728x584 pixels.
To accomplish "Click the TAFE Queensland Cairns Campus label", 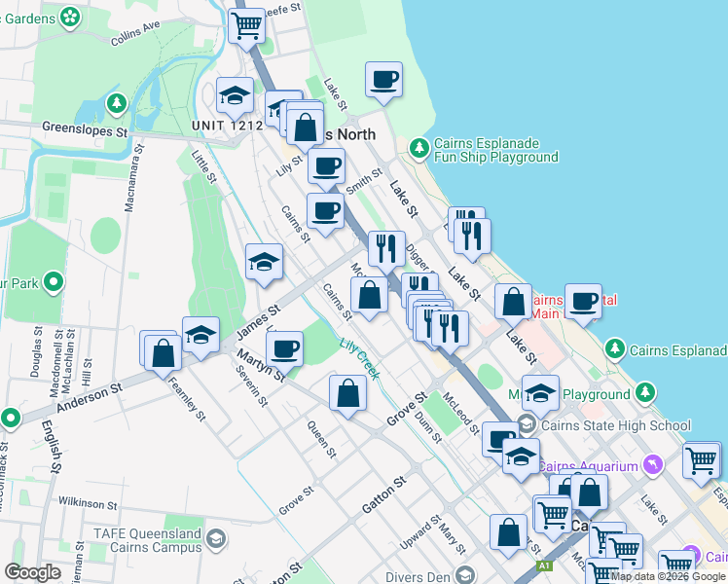I will (148, 540).
